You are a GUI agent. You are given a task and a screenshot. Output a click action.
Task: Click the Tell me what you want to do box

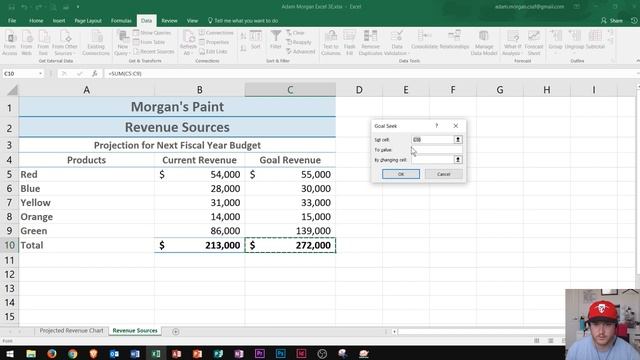click(243, 20)
